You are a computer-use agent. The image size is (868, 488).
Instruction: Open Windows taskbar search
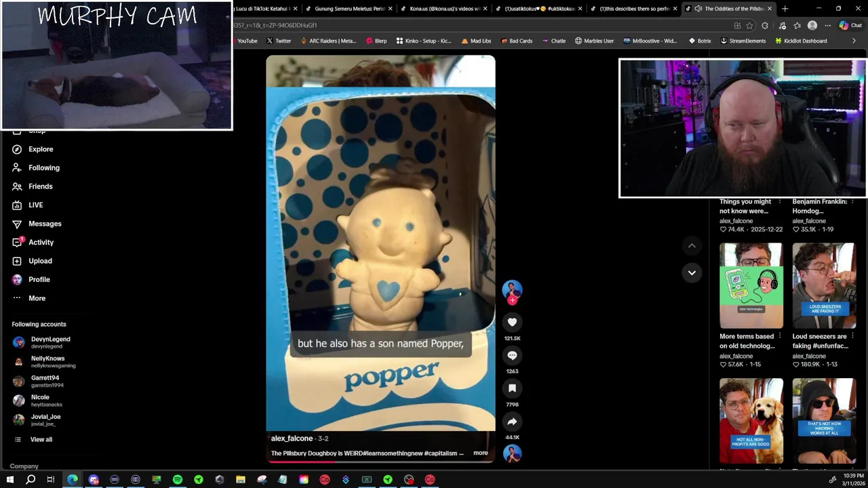(31, 480)
